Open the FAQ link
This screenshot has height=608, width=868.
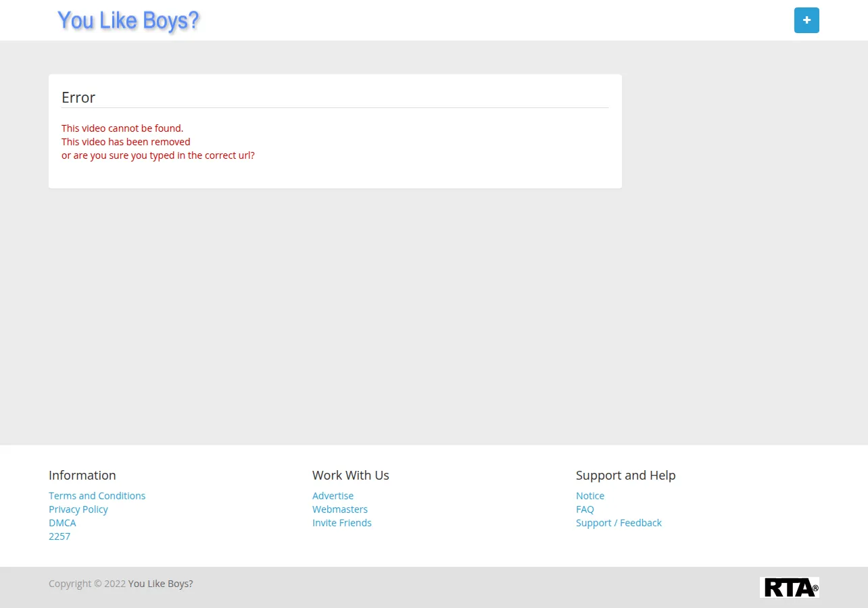coord(585,509)
